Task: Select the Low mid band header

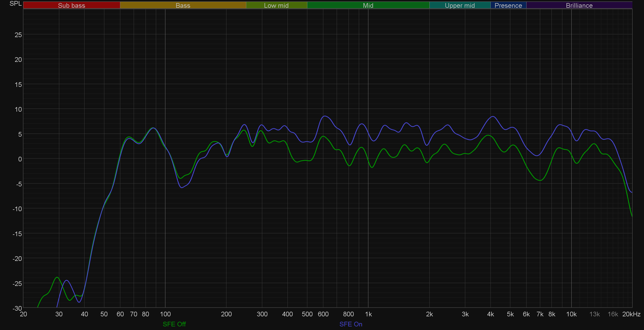Action: [276, 5]
